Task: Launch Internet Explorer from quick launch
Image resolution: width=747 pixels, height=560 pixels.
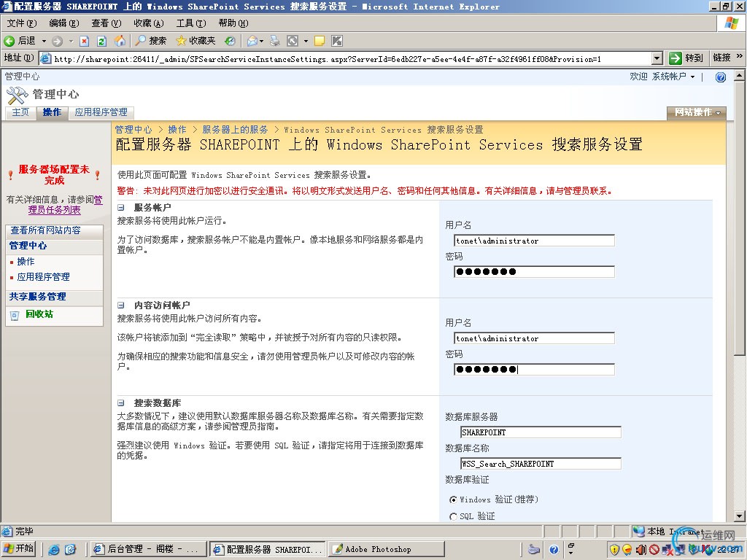Action: pos(54,550)
